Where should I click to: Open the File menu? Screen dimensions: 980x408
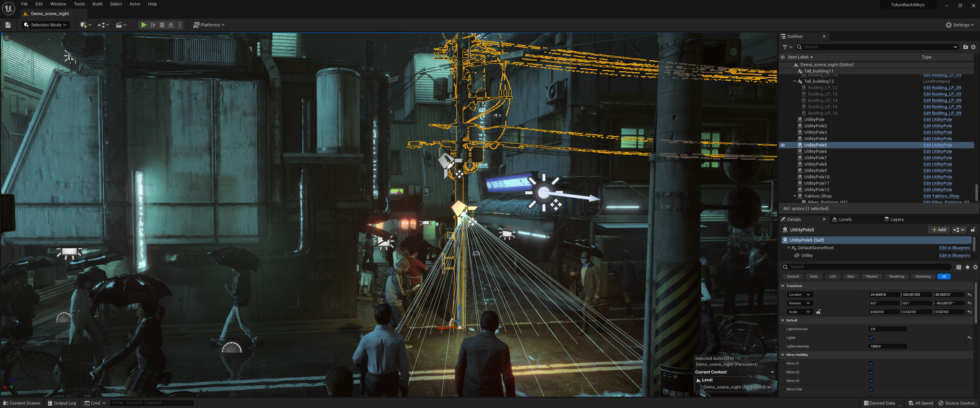tap(24, 4)
